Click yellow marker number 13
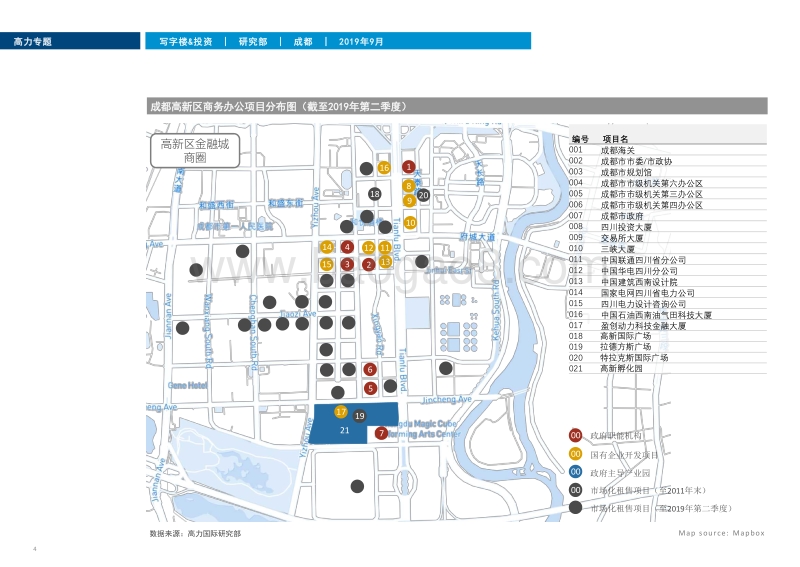The width and height of the screenshot is (800, 567). click(385, 262)
